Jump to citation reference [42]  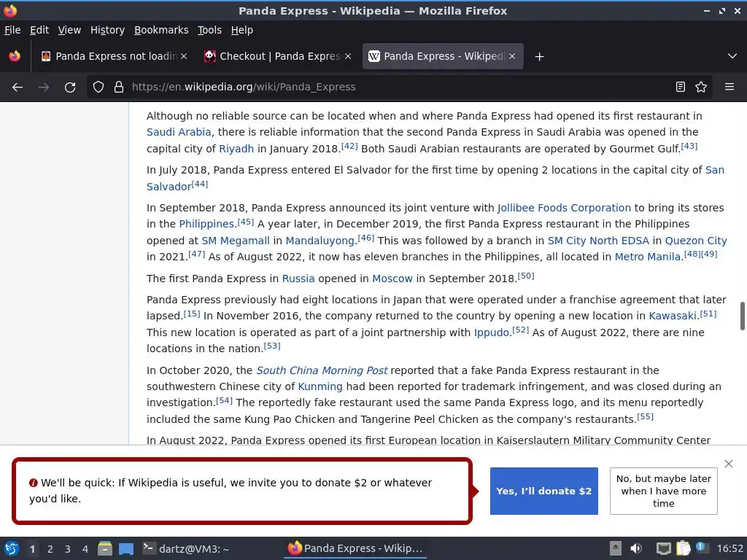coord(349,146)
